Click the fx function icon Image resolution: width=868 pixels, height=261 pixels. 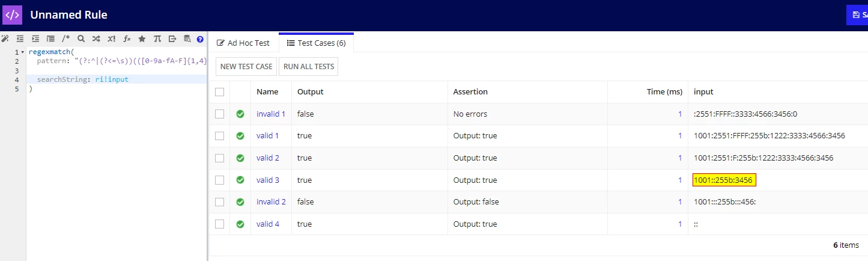click(127, 38)
